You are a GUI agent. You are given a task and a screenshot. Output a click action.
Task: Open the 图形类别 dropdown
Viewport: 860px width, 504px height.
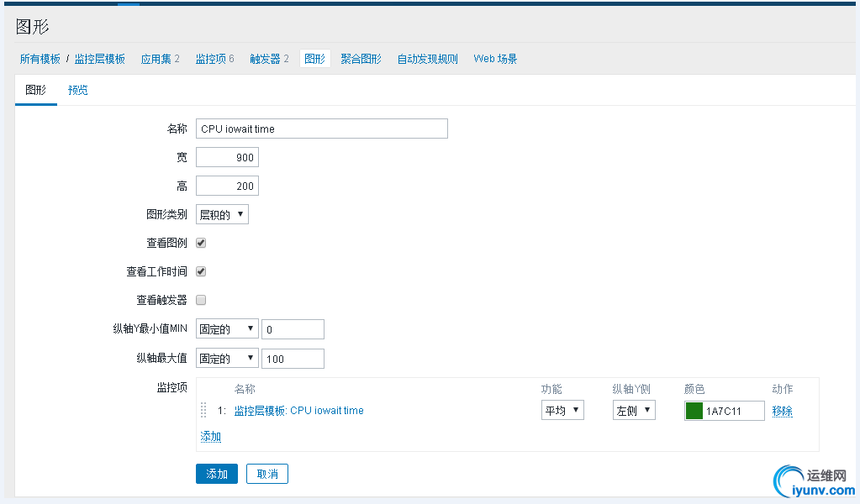(x=222, y=214)
